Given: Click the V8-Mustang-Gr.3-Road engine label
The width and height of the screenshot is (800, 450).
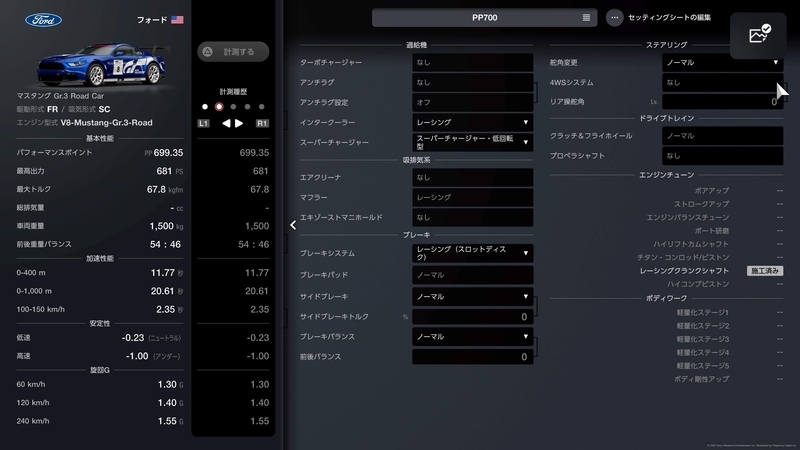Looking at the screenshot, I should [x=107, y=122].
